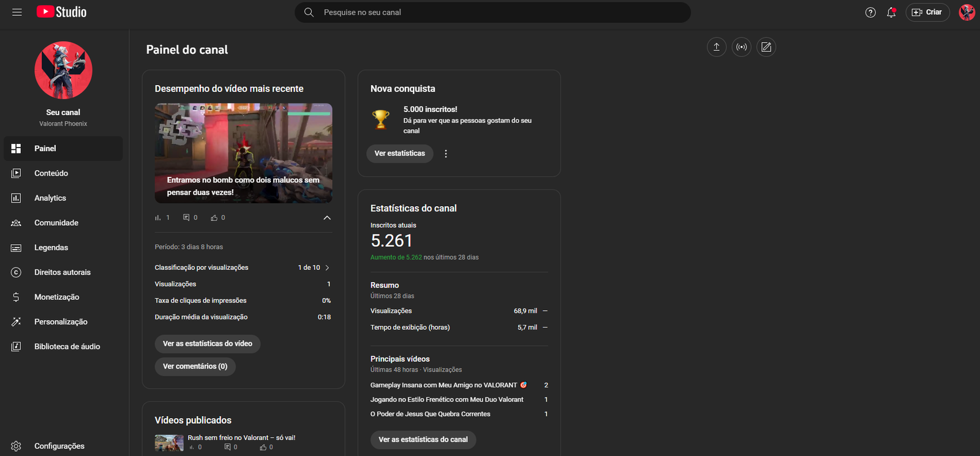Click Ver estatísticas in Nova conquista
This screenshot has height=456, width=980.
pyautogui.click(x=400, y=154)
